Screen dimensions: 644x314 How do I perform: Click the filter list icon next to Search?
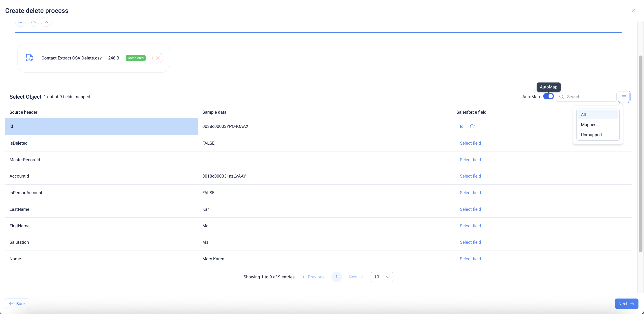pos(624,97)
